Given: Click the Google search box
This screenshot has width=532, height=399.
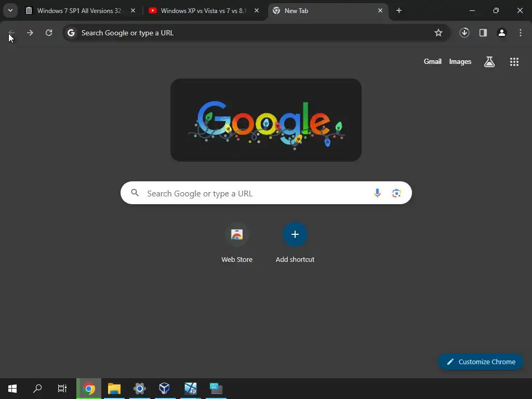Looking at the screenshot, I should pos(266,193).
